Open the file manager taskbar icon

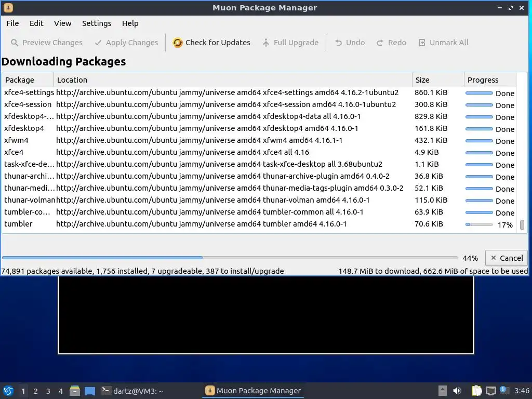coord(75,391)
